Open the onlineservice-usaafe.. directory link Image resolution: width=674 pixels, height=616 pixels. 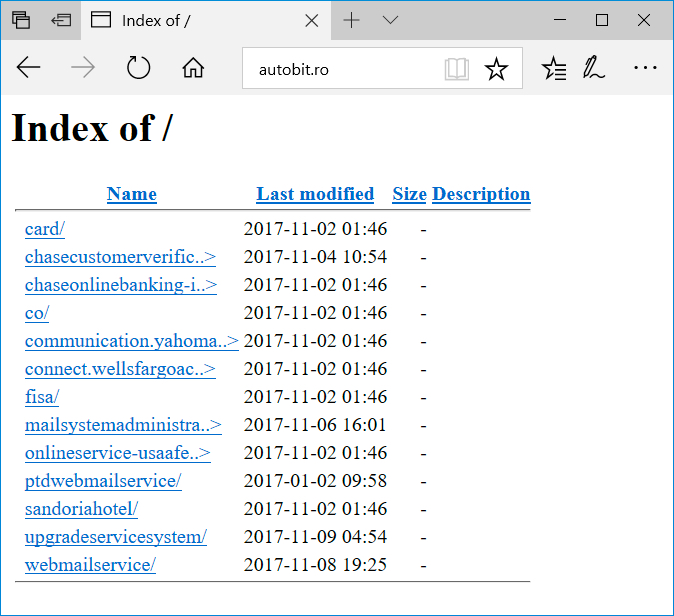coord(118,453)
